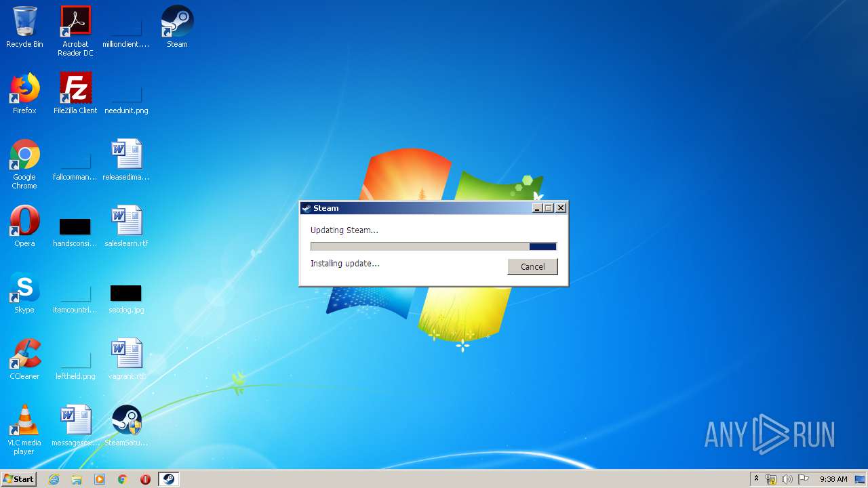Open the Windows Start menu
This screenshot has width=868, height=488.
(18, 479)
